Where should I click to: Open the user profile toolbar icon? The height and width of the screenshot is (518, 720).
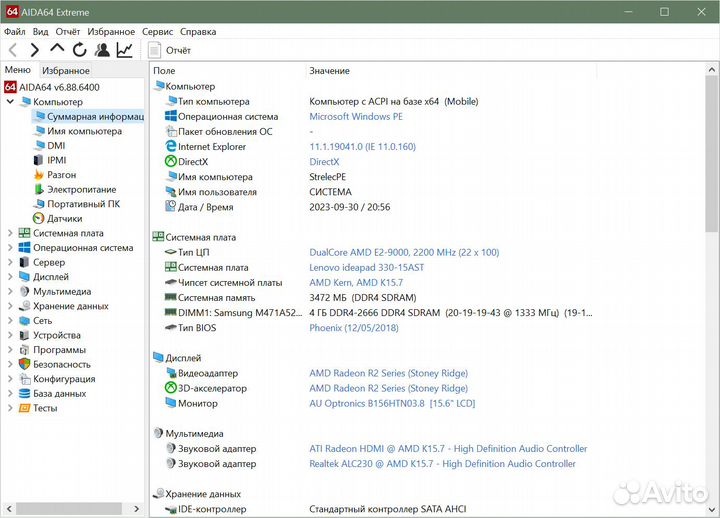click(x=101, y=50)
